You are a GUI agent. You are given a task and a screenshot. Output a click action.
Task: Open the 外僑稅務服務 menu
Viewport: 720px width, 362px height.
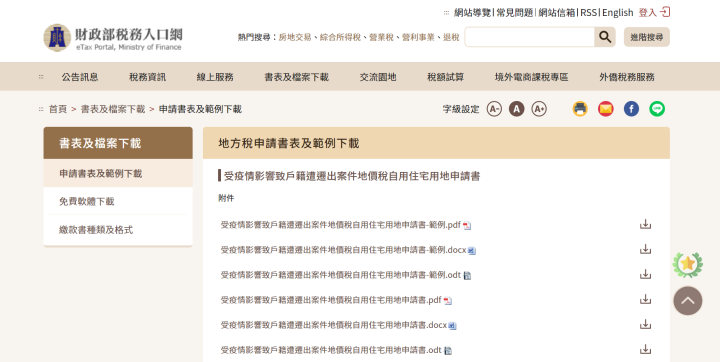[627, 77]
